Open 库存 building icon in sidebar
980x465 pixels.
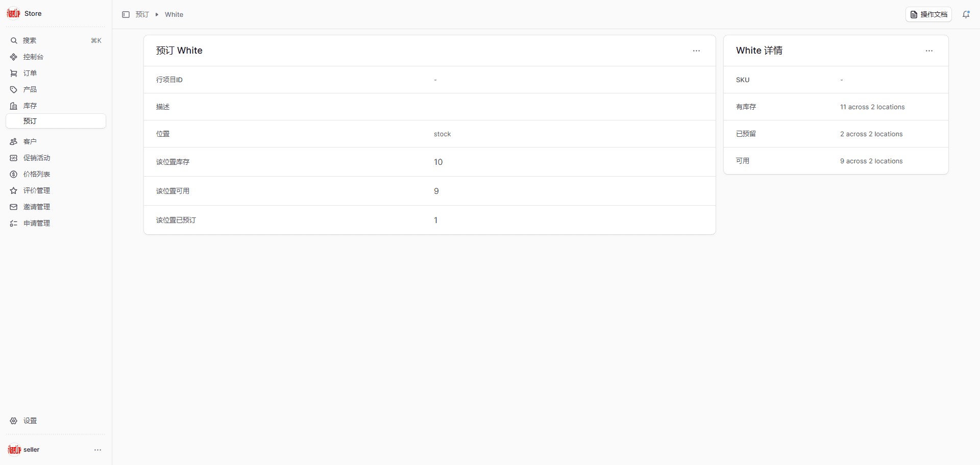14,106
